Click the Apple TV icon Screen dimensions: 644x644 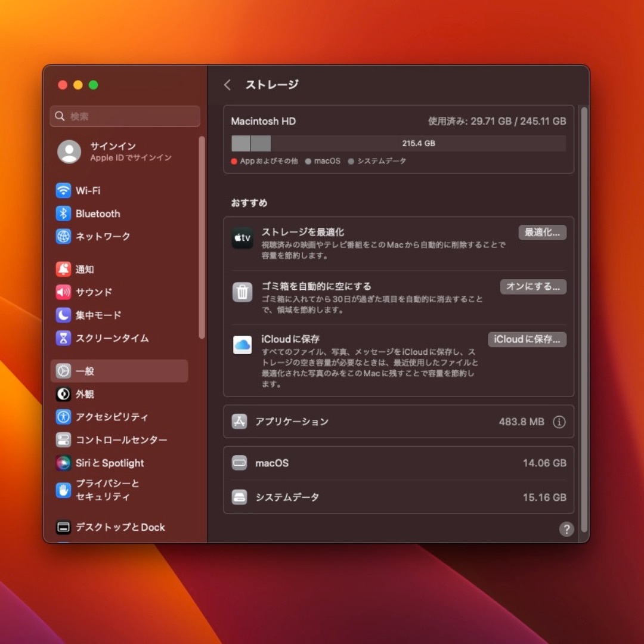click(x=242, y=238)
